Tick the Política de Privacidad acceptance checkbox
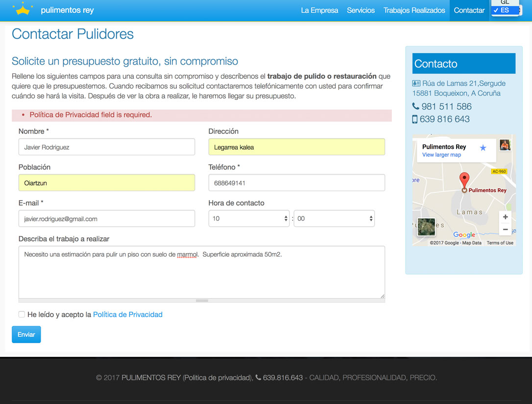Screen dimensions: 532x404 [x=22, y=314]
